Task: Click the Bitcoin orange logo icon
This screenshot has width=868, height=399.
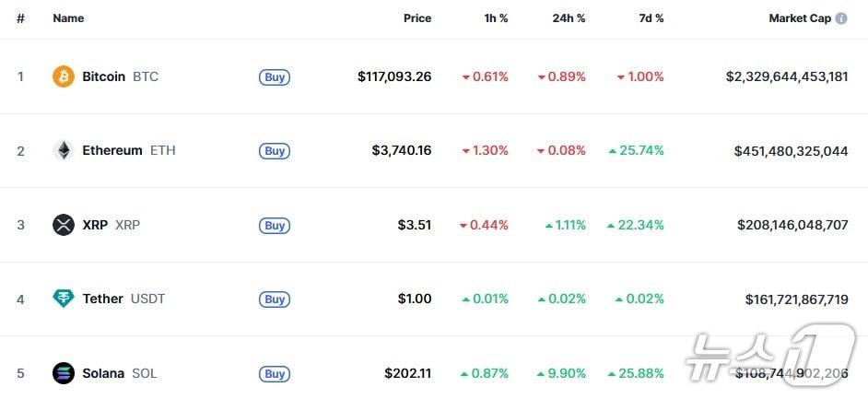Action: click(x=64, y=76)
